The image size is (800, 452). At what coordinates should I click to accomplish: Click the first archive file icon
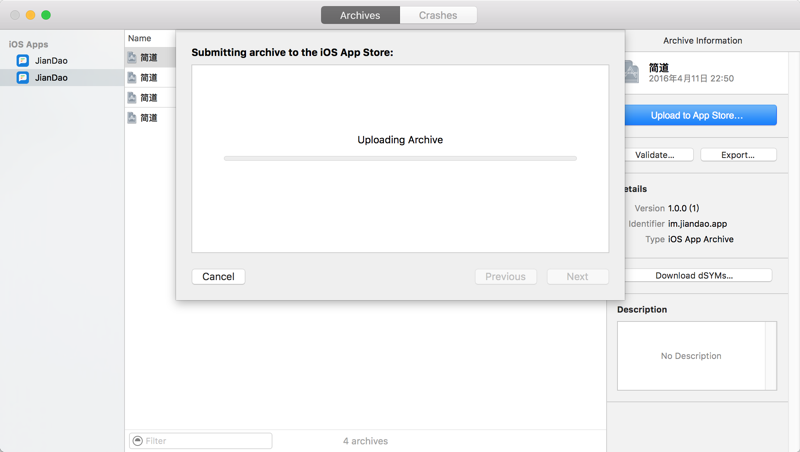point(132,58)
